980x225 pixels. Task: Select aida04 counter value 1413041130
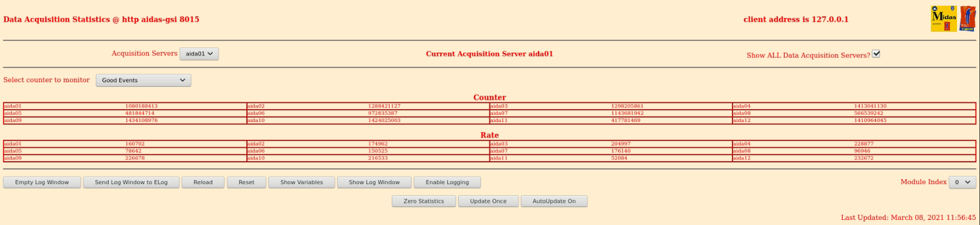coord(870,106)
